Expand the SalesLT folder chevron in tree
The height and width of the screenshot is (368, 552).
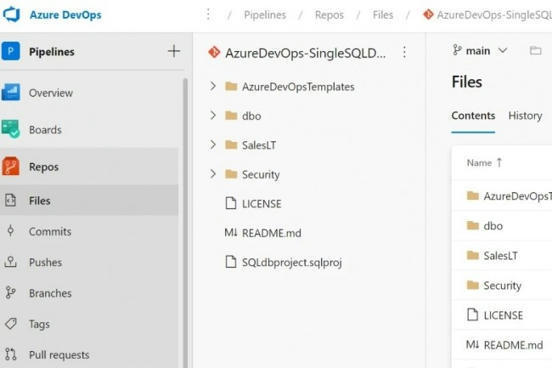coord(213,144)
